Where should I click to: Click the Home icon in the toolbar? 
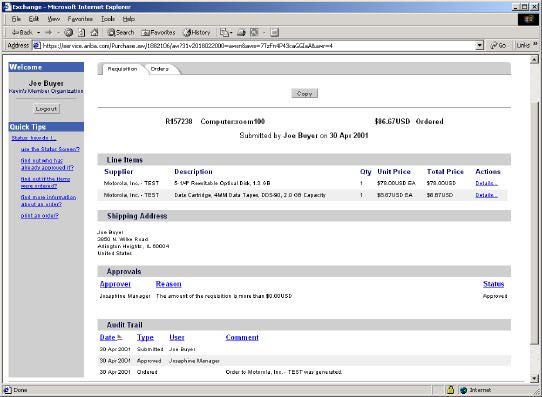pos(94,32)
